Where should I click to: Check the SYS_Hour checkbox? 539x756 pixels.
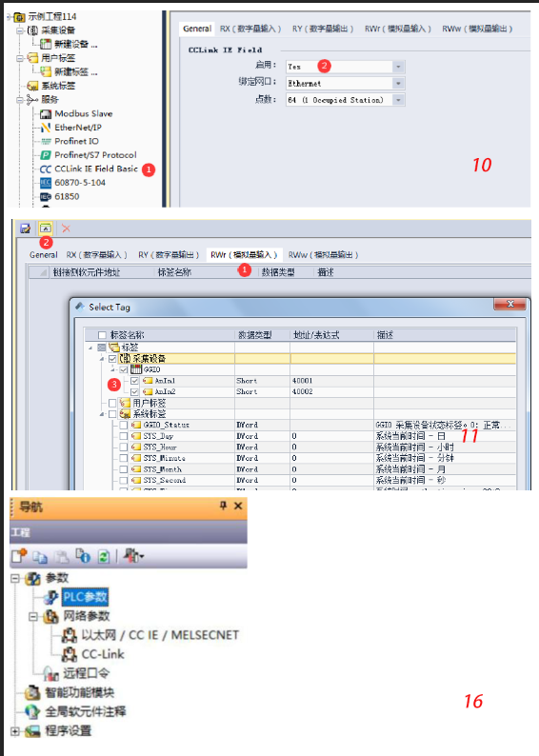point(124,447)
